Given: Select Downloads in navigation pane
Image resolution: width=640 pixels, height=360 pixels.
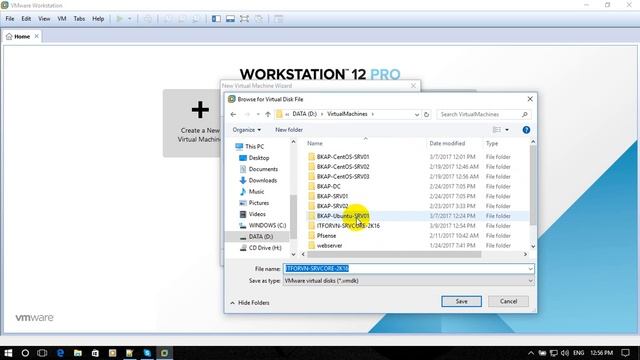Looking at the screenshot, I should (x=262, y=180).
